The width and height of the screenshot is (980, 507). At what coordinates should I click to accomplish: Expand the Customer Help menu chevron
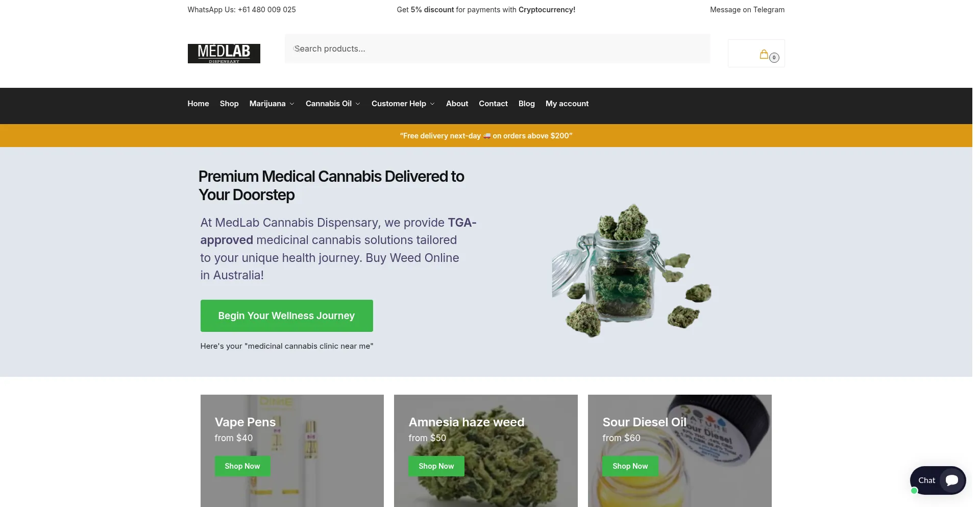pyautogui.click(x=432, y=104)
